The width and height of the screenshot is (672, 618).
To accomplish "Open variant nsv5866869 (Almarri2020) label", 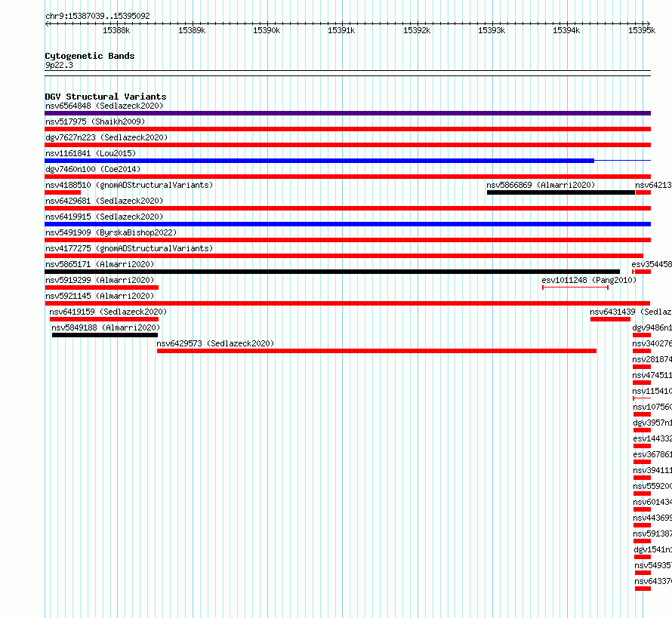I will (541, 185).
